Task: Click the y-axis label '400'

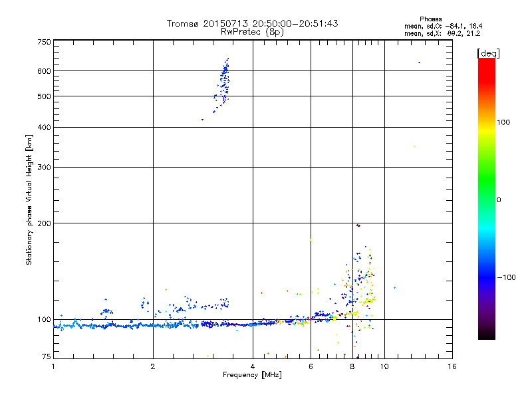Action: 44,128
